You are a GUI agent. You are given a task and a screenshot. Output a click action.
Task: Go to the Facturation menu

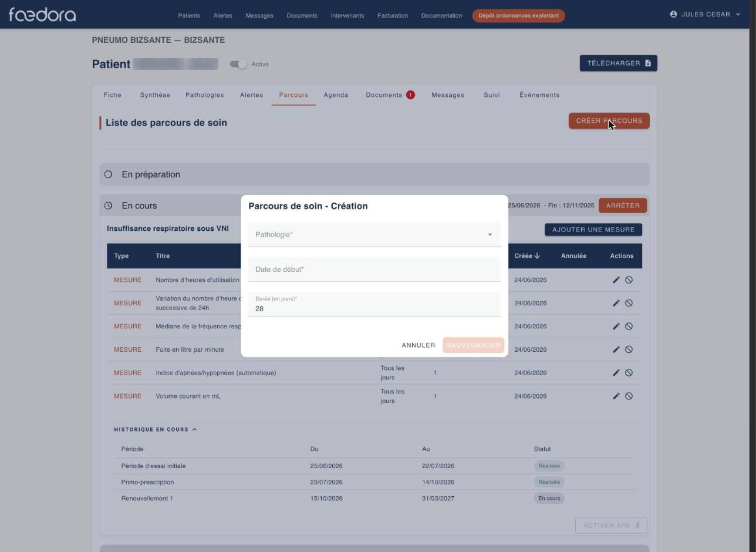pos(393,15)
